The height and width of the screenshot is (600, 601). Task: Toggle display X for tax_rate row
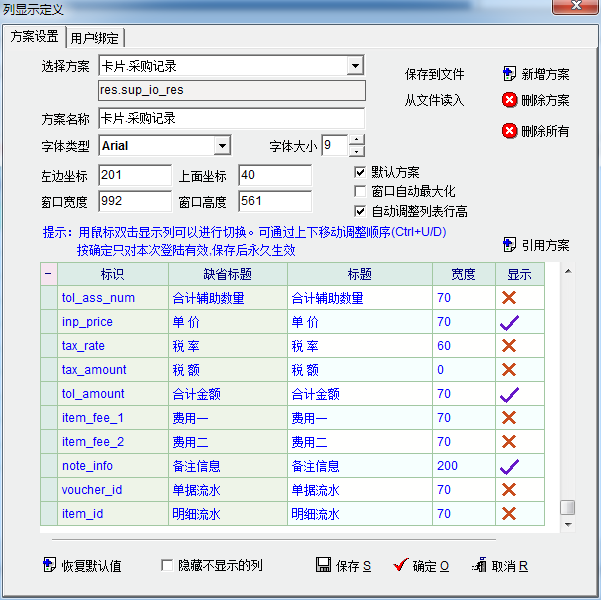click(509, 346)
